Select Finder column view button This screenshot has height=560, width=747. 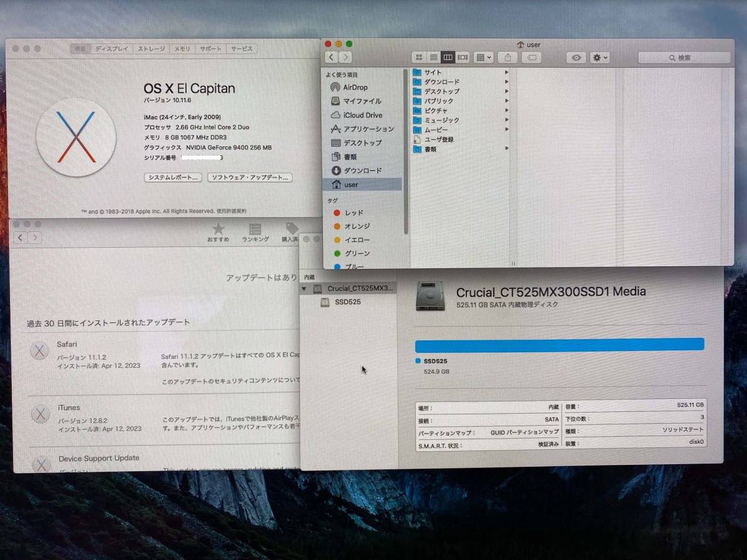coord(448,57)
